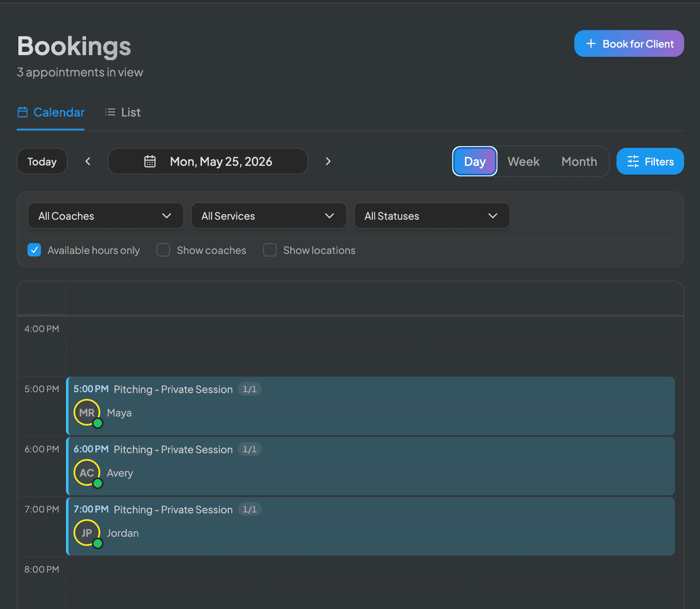The image size is (700, 609).
Task: Click the JP avatar for Jordan
Action: tap(87, 533)
